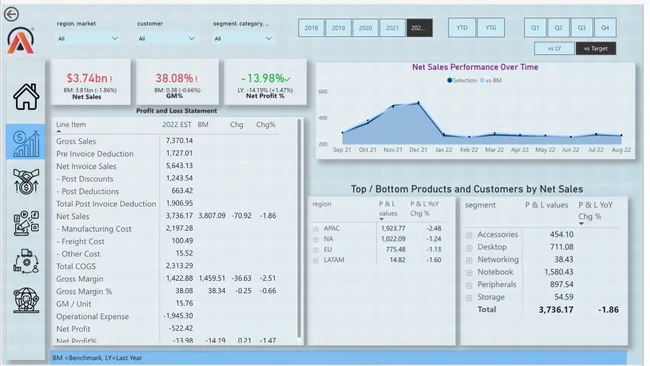Viewport: 650px width, 366px height.
Task: Open the region, market dropdown
Action: (87, 39)
